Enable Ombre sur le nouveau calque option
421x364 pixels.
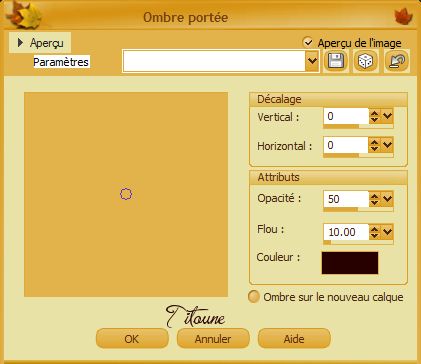[254, 297]
